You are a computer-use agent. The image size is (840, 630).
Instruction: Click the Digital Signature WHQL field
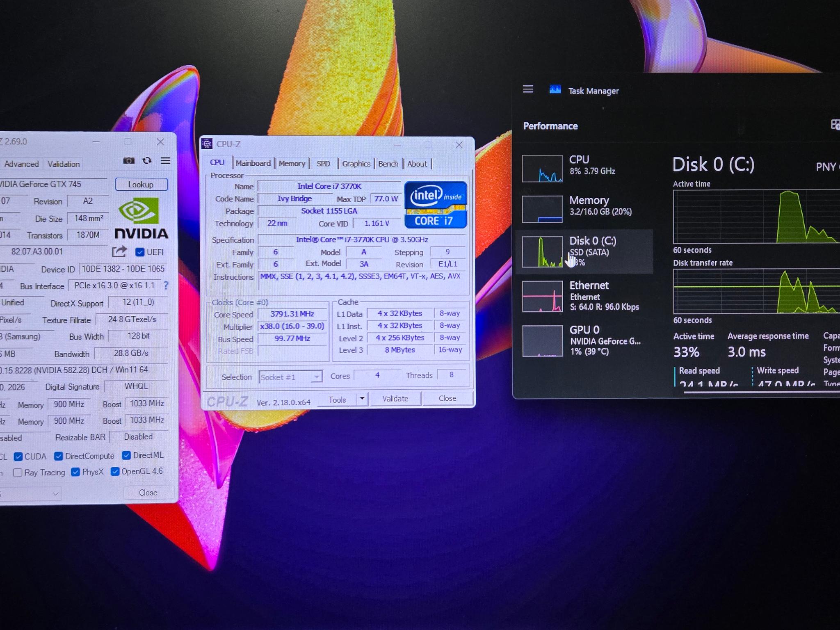(x=136, y=386)
